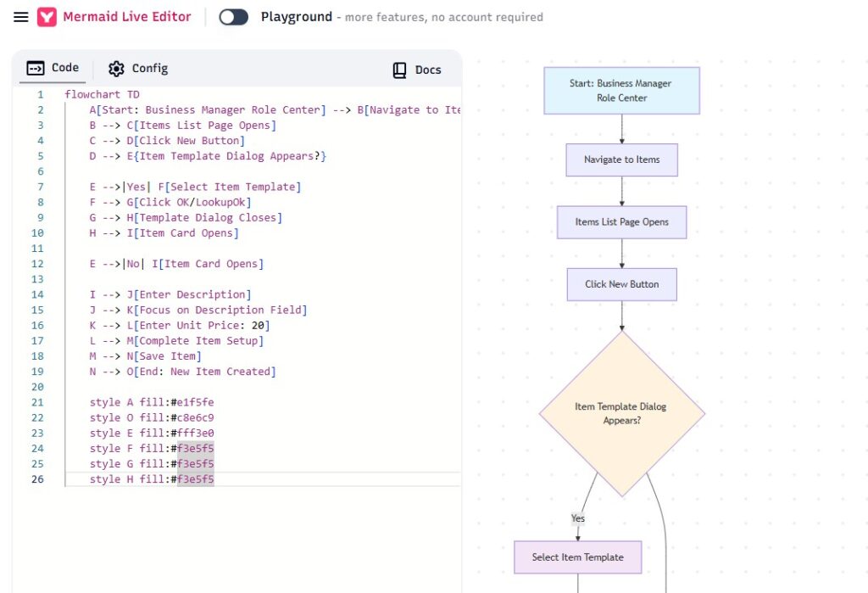Click the 'Yes' edge label
Screen dimensions: 868x593
[577, 518]
